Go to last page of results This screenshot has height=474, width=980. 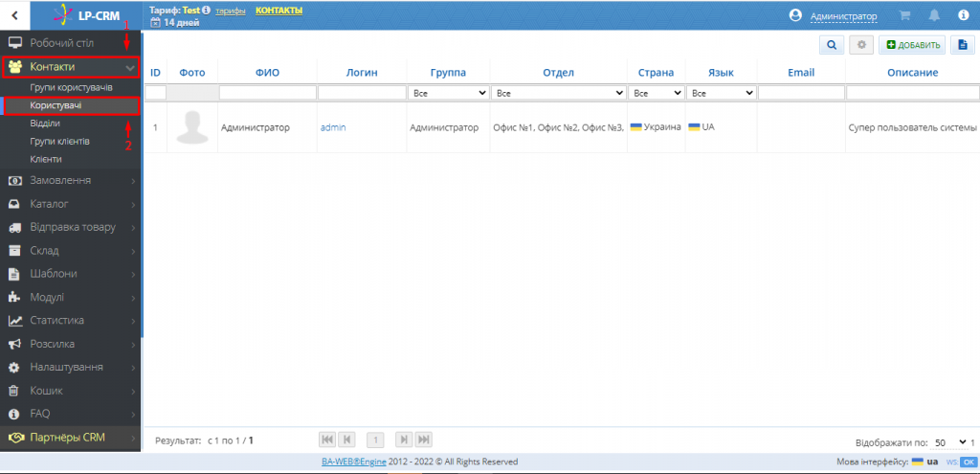(x=424, y=440)
